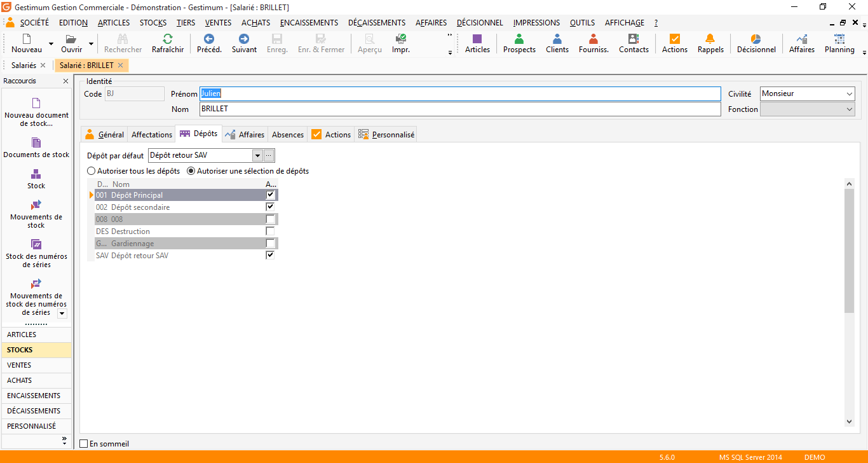Expand more sidebar categories chevron
This screenshot has height=463, width=868.
(64, 440)
